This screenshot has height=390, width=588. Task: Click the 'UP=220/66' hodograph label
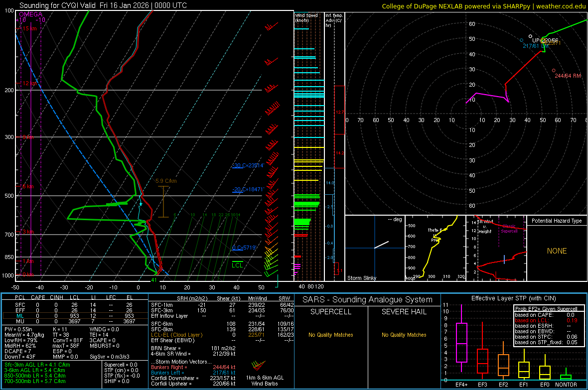coord(545,40)
